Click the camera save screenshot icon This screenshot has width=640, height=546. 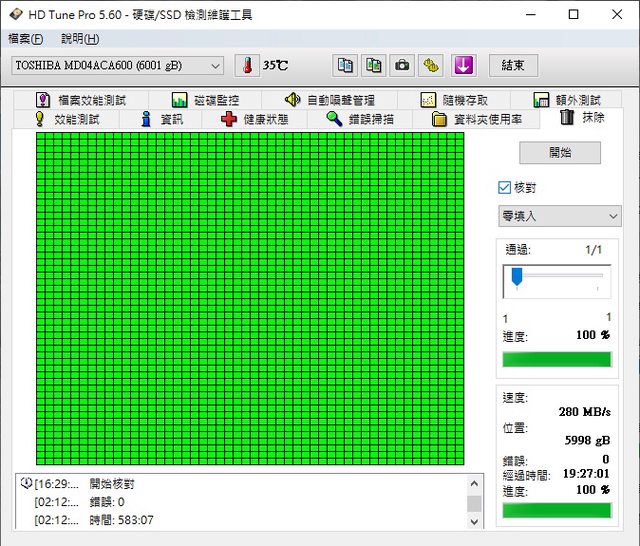point(402,65)
